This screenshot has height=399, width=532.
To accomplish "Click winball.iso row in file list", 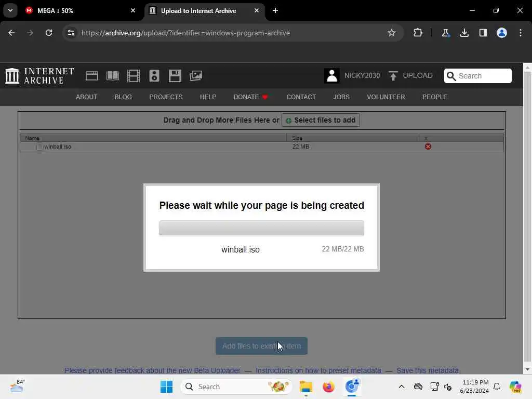I will pos(262,147).
